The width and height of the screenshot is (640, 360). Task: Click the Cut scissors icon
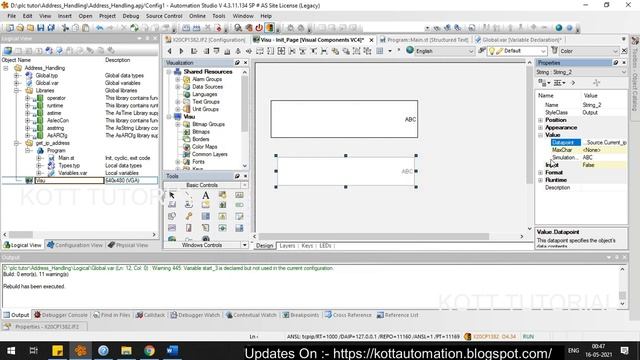[x=65, y=28]
